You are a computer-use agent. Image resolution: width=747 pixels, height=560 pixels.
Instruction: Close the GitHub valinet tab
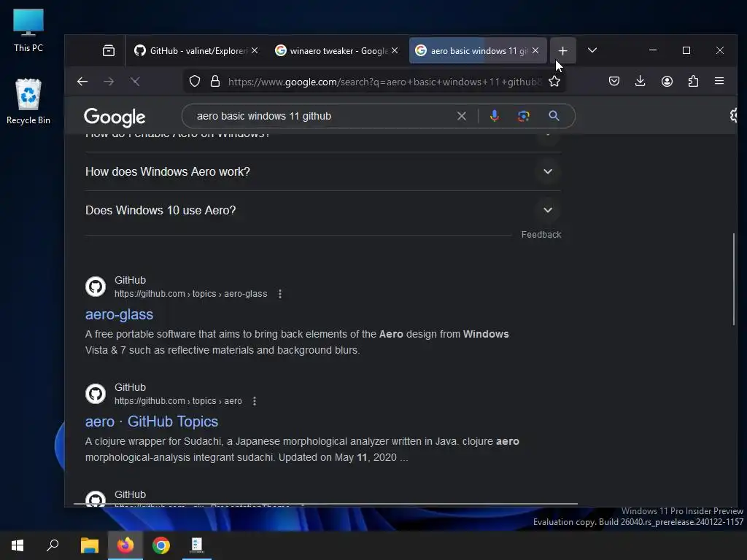pyautogui.click(x=255, y=50)
